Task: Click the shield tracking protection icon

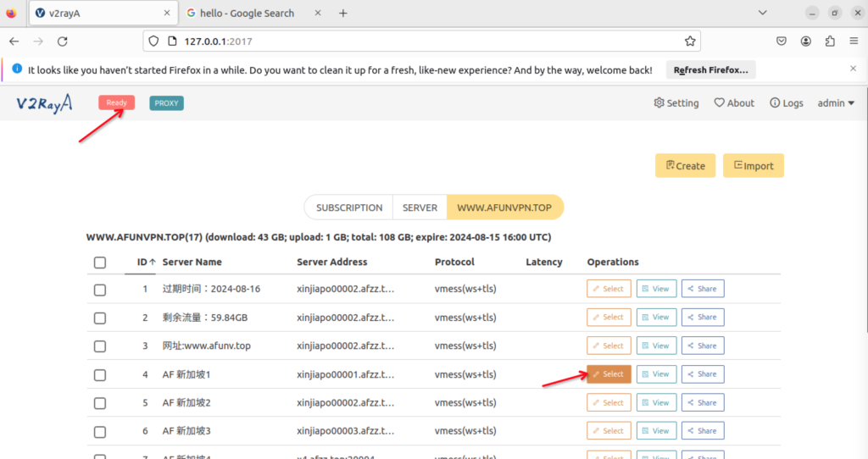Action: tap(154, 41)
